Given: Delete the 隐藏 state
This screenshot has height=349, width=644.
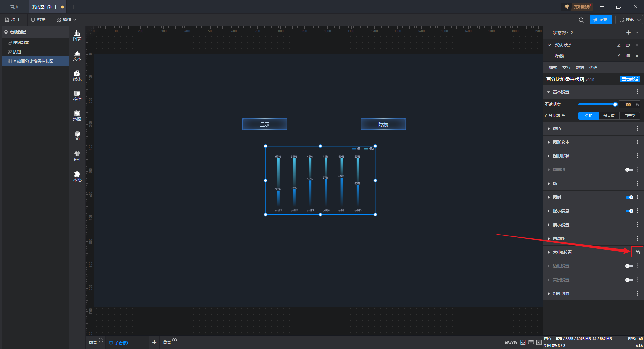Looking at the screenshot, I should tap(637, 56).
